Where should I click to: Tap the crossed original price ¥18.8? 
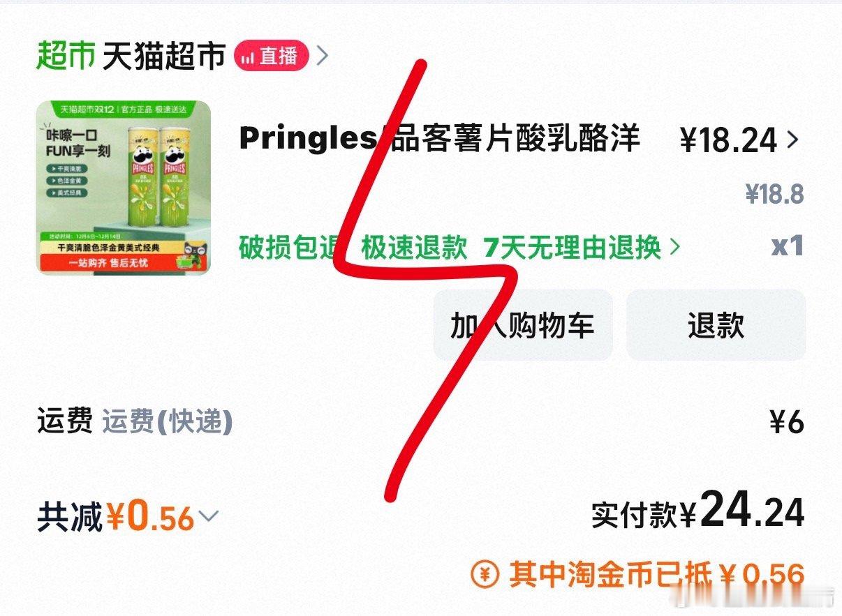click(774, 195)
